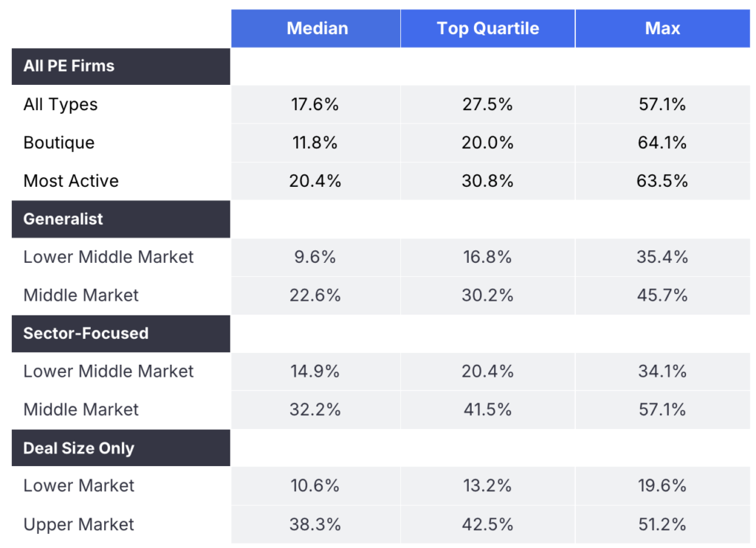The height and width of the screenshot is (548, 756).
Task: Select the 38.3% Upper Market Median cell
Action: pyautogui.click(x=315, y=525)
